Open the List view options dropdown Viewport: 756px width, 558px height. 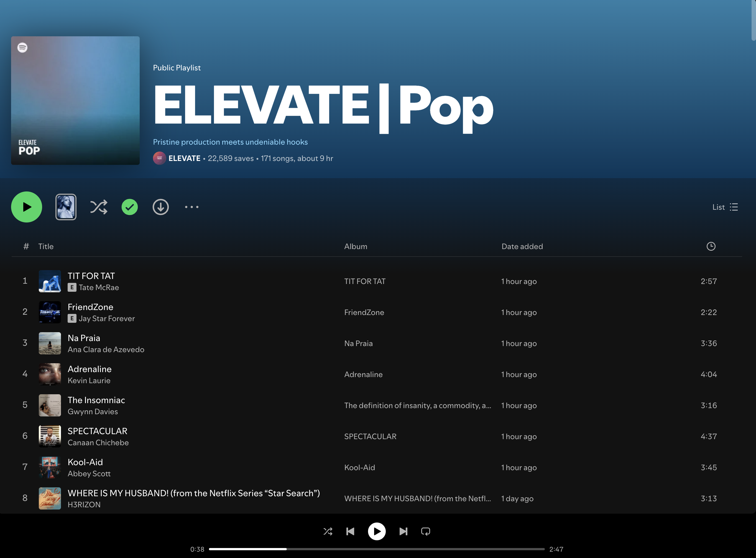725,207
